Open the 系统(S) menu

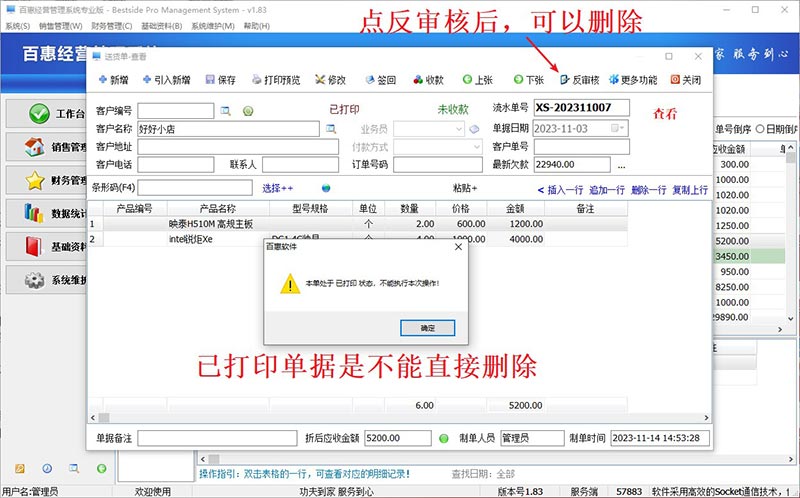[x=18, y=26]
